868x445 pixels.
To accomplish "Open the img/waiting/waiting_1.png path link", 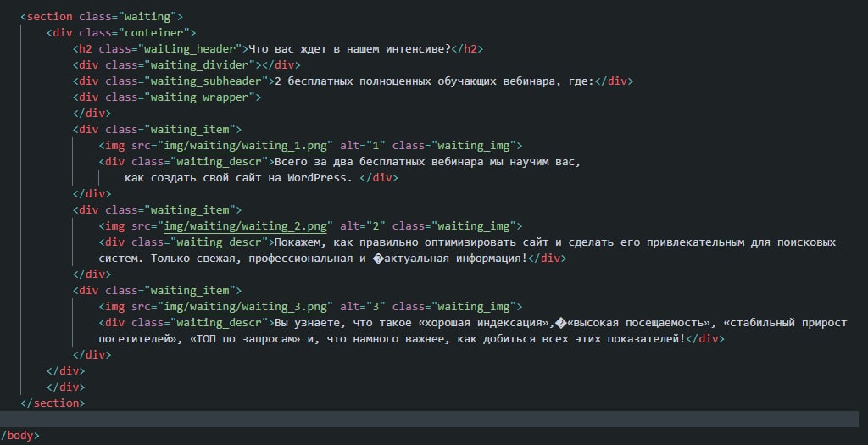I will pos(246,146).
